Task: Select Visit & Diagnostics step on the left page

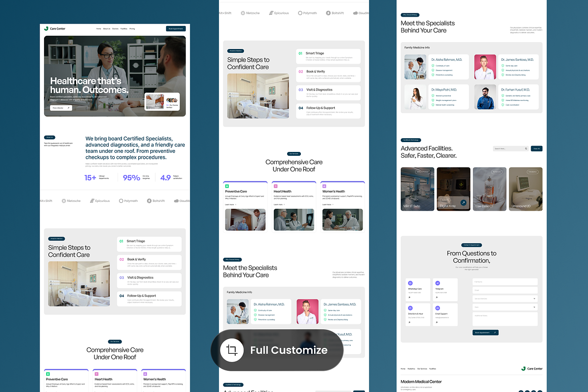Action: [149, 281]
